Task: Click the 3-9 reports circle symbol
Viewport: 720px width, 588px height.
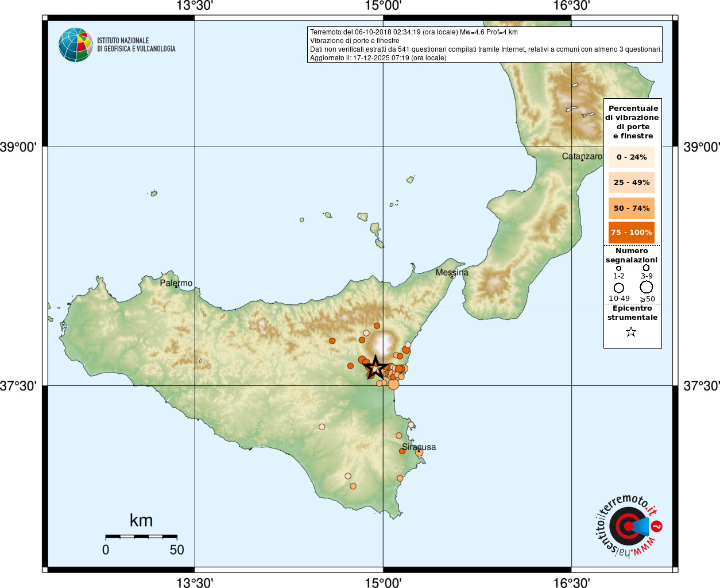Action: point(646,268)
